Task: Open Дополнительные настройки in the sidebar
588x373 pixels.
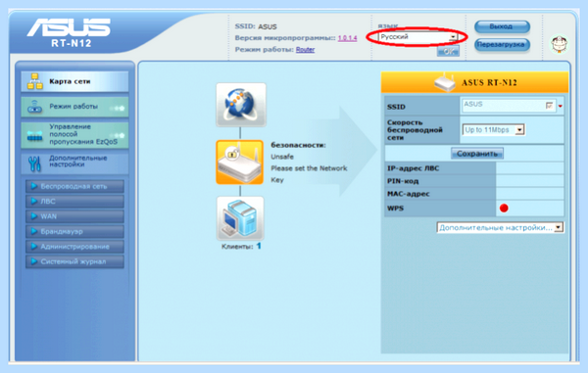Action: pyautogui.click(x=74, y=163)
